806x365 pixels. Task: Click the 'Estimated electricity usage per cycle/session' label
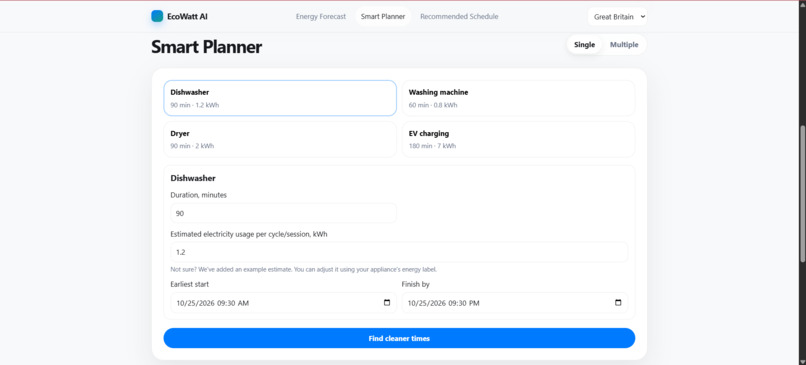click(249, 234)
